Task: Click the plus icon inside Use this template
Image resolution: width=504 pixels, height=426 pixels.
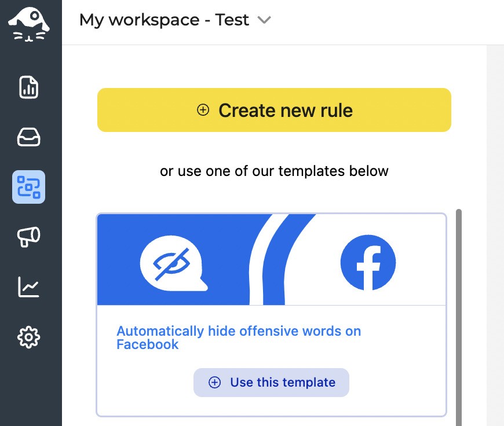Action: pos(215,383)
